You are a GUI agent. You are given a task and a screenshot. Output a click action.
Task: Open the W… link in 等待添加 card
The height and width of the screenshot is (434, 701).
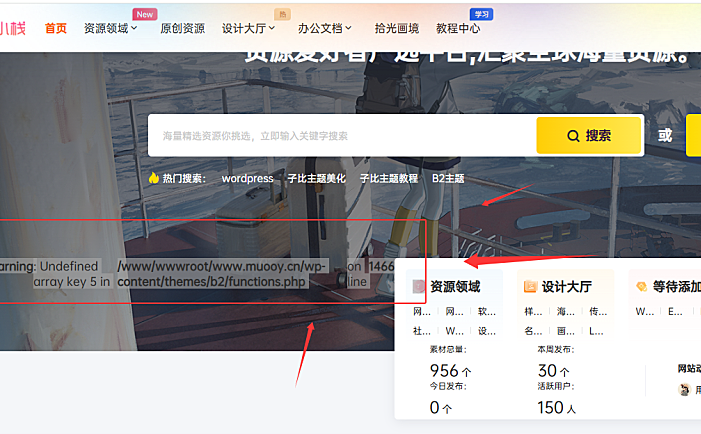click(645, 312)
